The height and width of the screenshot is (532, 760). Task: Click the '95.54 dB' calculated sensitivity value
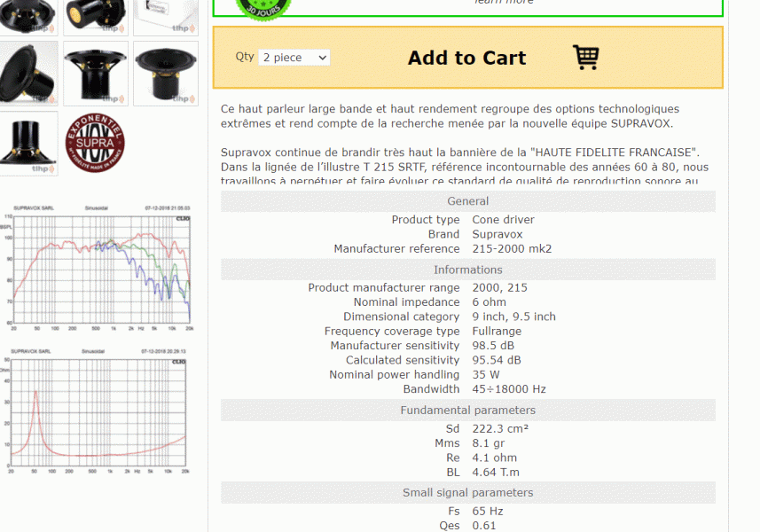(x=497, y=360)
